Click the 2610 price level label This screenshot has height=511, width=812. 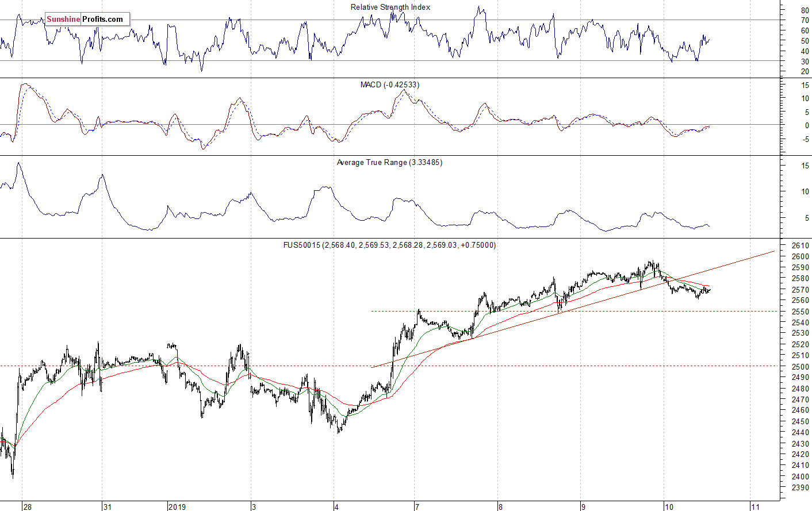pos(800,245)
